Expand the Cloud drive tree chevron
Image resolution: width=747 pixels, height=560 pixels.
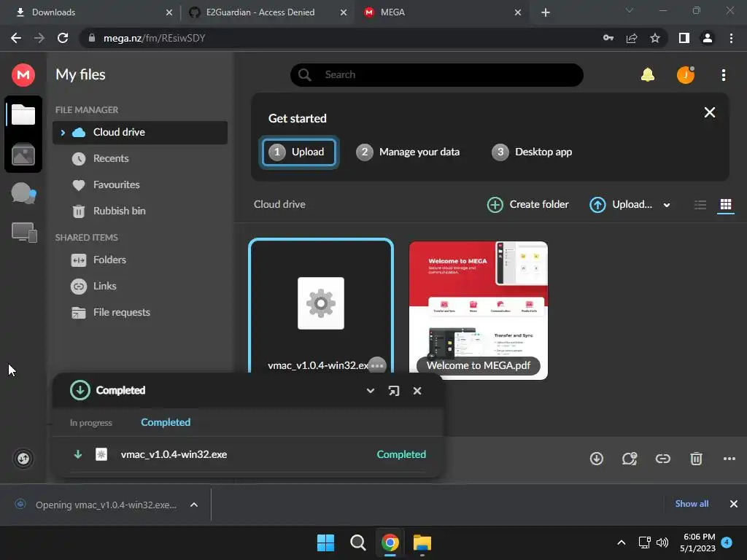pyautogui.click(x=63, y=133)
